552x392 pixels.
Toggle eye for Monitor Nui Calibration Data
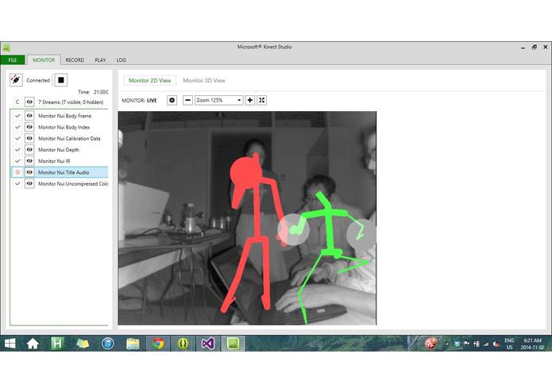click(x=29, y=138)
